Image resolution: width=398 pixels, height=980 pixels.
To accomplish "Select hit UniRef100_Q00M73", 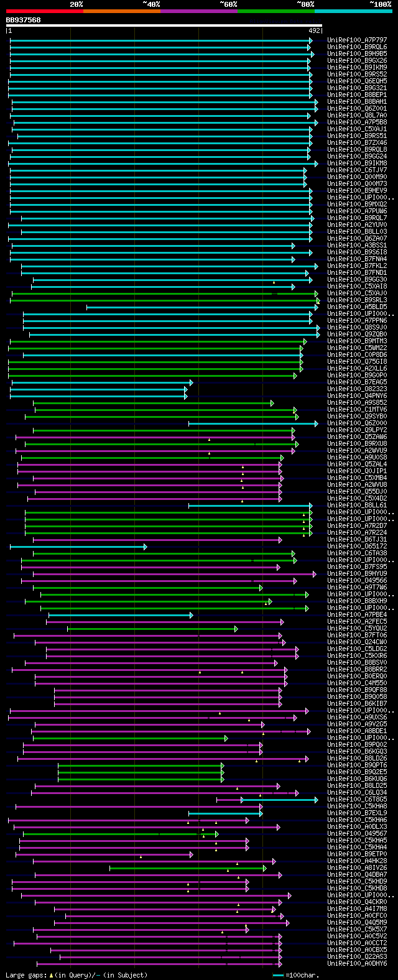I will pos(357,183).
